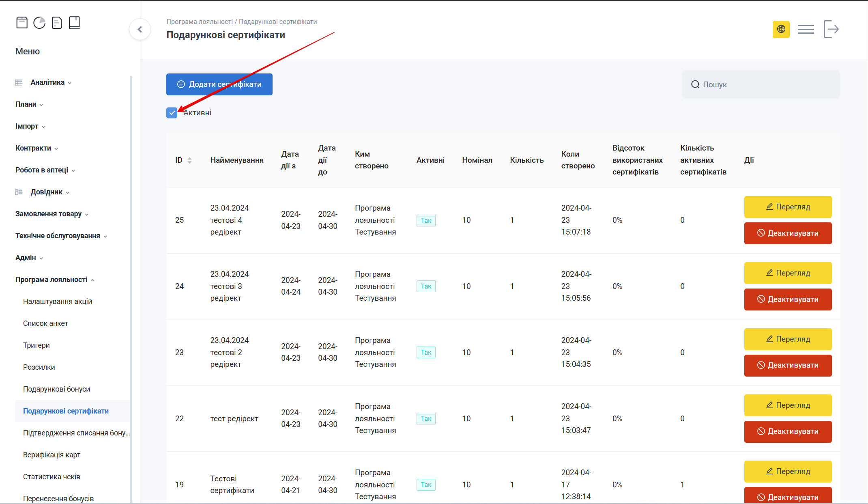Open Подарункові бонуси in the sidebar
The height and width of the screenshot is (504, 868).
coord(56,389)
